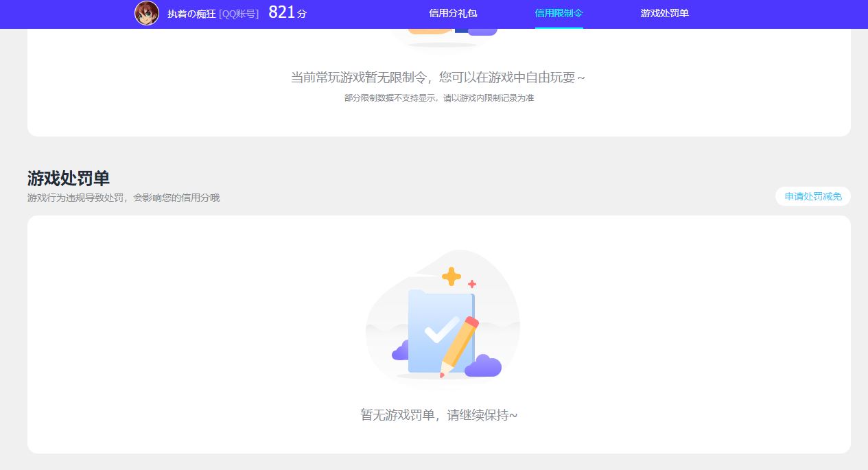Switch to the 游戏处罚单 tab
Viewport: 868px width, 470px height.
pos(664,13)
